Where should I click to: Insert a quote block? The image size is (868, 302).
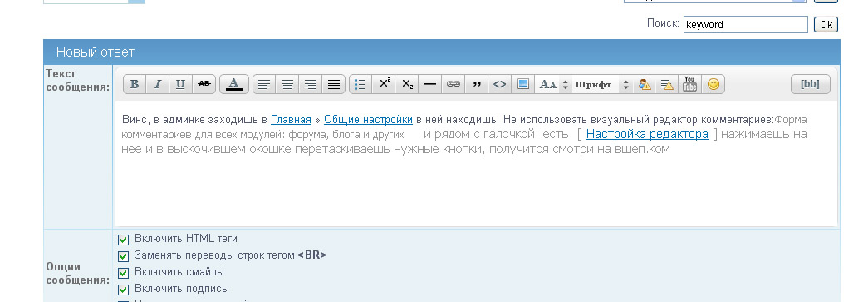477,84
